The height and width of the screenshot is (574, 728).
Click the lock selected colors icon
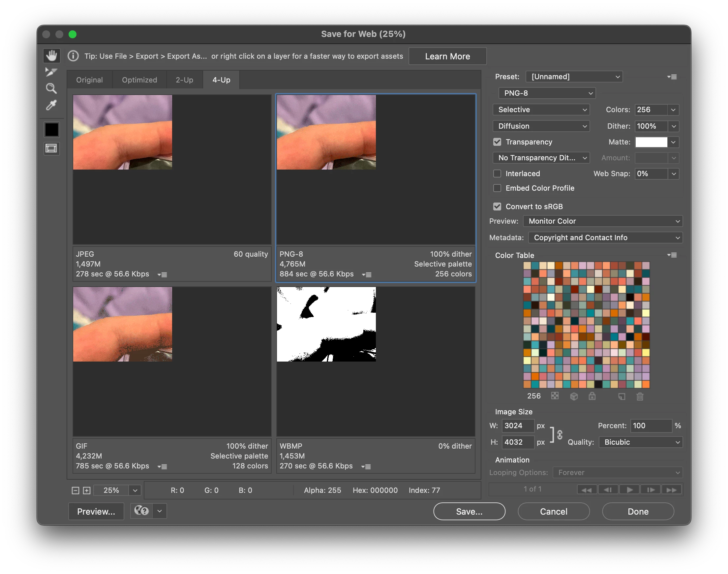[x=592, y=396]
